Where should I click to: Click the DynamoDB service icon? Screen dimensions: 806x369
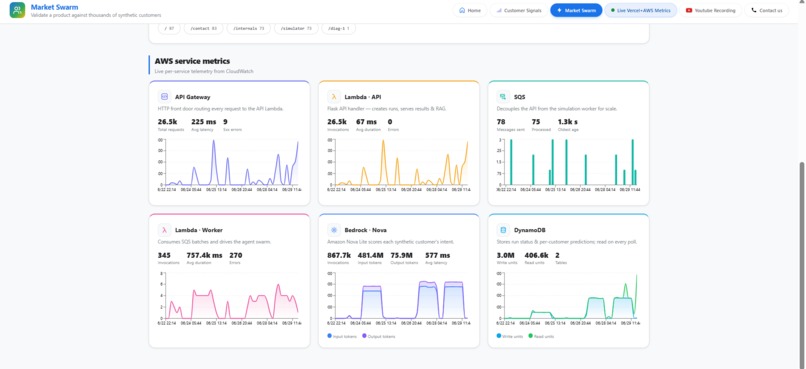coord(503,230)
